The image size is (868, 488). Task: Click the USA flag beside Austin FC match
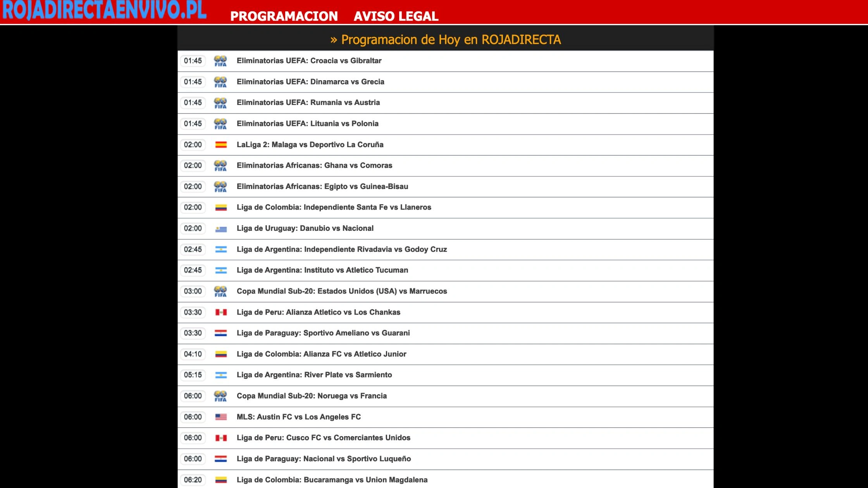click(221, 417)
